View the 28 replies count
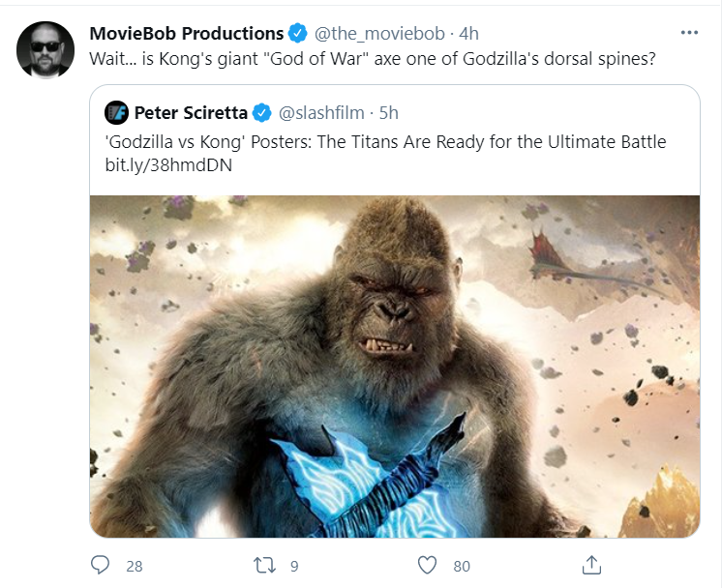The image size is (722, 588). tap(134, 566)
